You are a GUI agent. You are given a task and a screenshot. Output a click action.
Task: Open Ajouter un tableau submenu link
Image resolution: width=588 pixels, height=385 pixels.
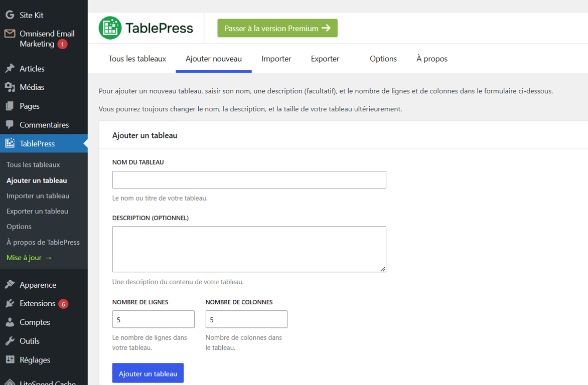(x=37, y=180)
